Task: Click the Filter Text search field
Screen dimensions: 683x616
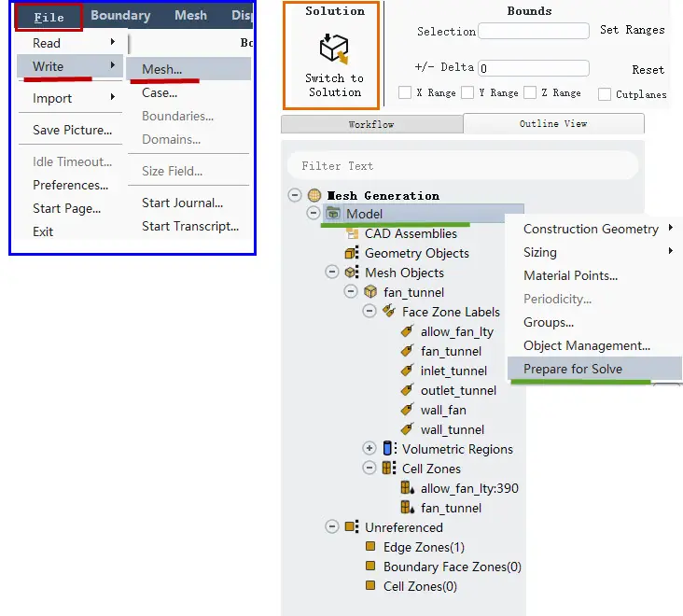Action: (x=463, y=165)
